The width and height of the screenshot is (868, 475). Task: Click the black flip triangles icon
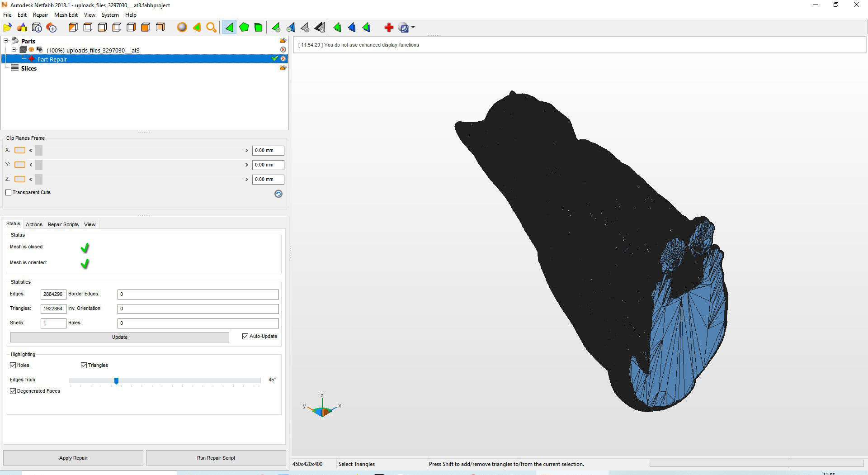coord(320,28)
